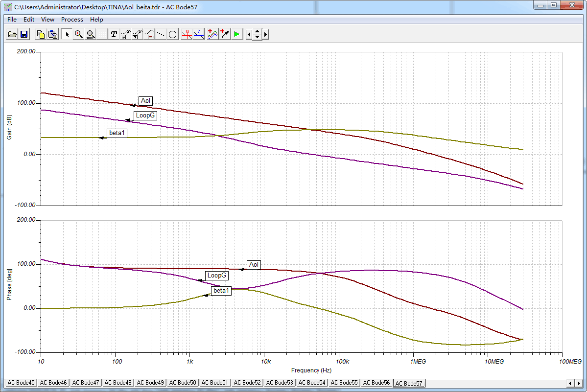The height and width of the screenshot is (392, 587).
Task: Switch to the AC Bode50 tab
Action: pos(182,383)
